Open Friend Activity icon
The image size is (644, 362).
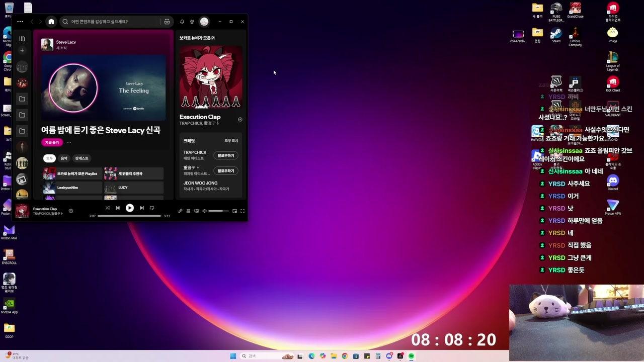[x=192, y=22]
